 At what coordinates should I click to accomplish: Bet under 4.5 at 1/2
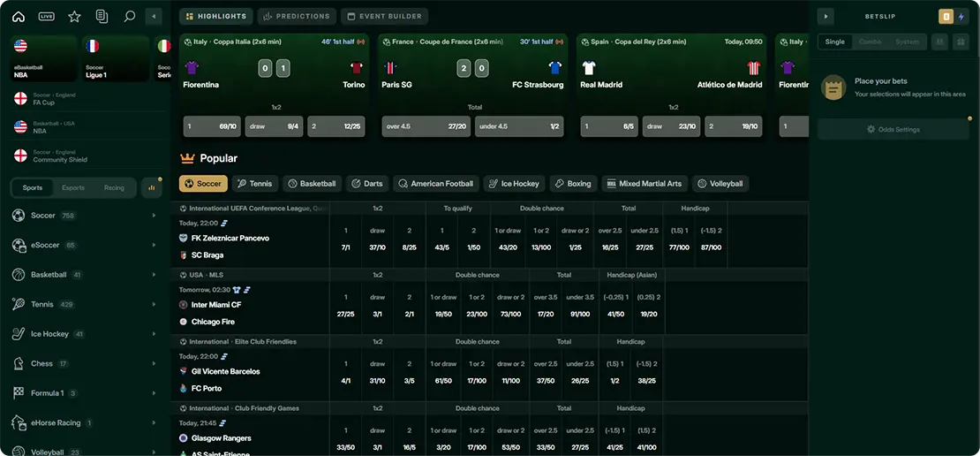click(x=519, y=126)
